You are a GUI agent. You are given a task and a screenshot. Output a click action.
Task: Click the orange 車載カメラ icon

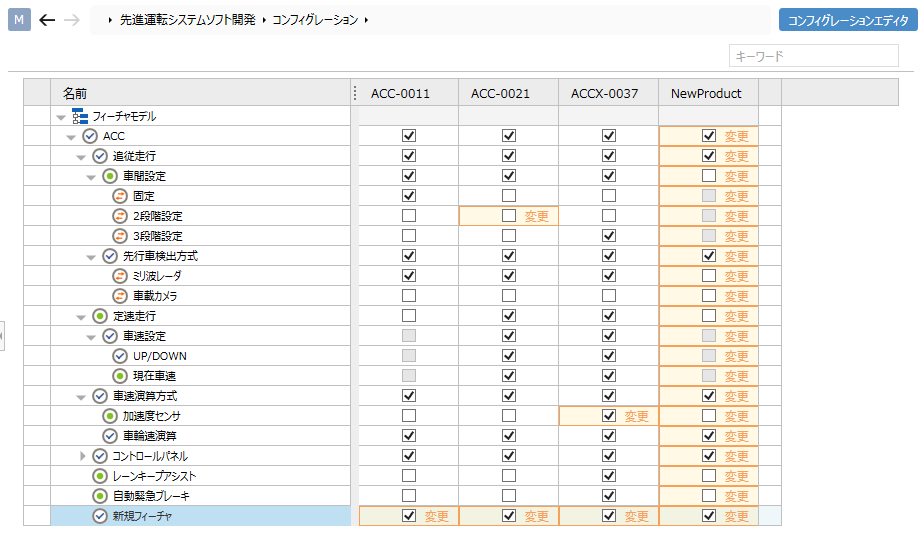pos(120,296)
